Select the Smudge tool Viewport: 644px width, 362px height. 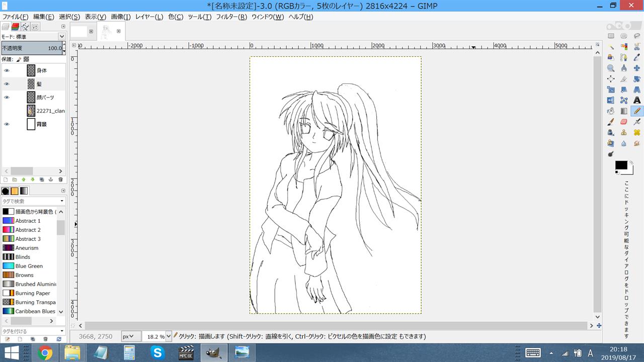[x=637, y=143]
